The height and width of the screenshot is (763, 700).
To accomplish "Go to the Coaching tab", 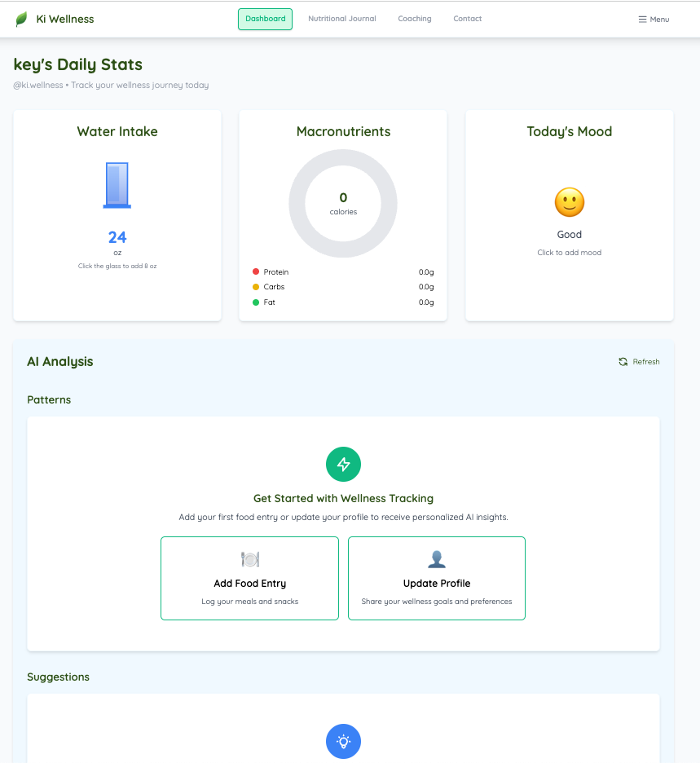I will (x=415, y=19).
